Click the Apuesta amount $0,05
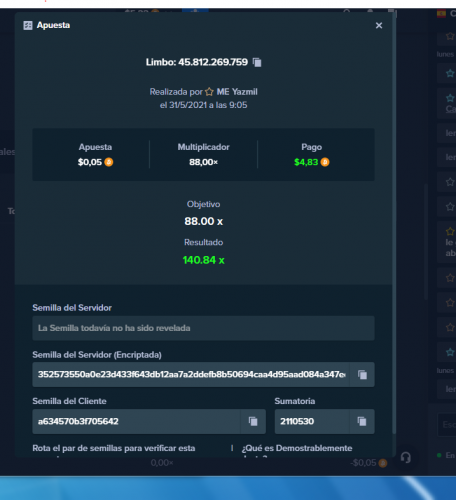The height and width of the screenshot is (500, 456). [90, 162]
